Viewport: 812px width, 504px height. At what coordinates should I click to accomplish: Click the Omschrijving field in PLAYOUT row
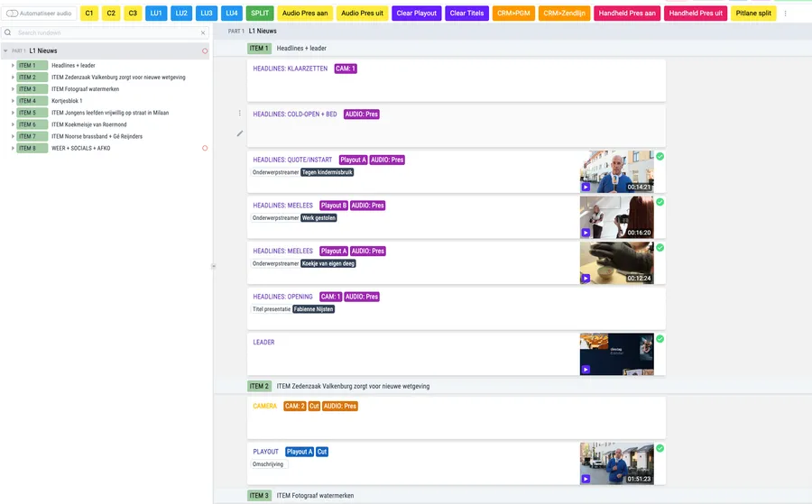(x=269, y=464)
